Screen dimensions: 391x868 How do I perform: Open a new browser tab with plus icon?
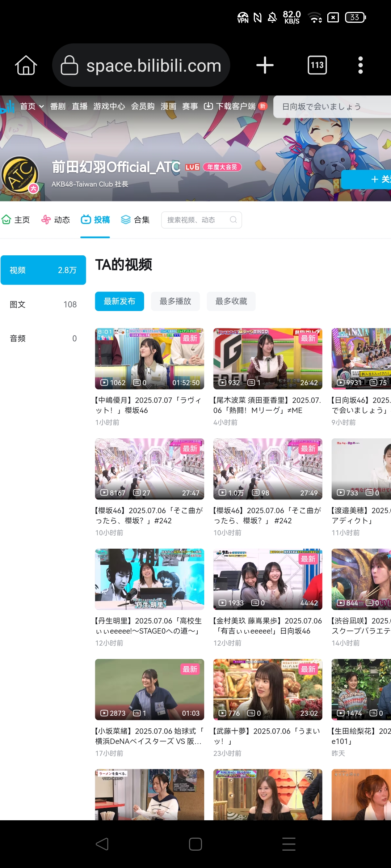pyautogui.click(x=265, y=65)
